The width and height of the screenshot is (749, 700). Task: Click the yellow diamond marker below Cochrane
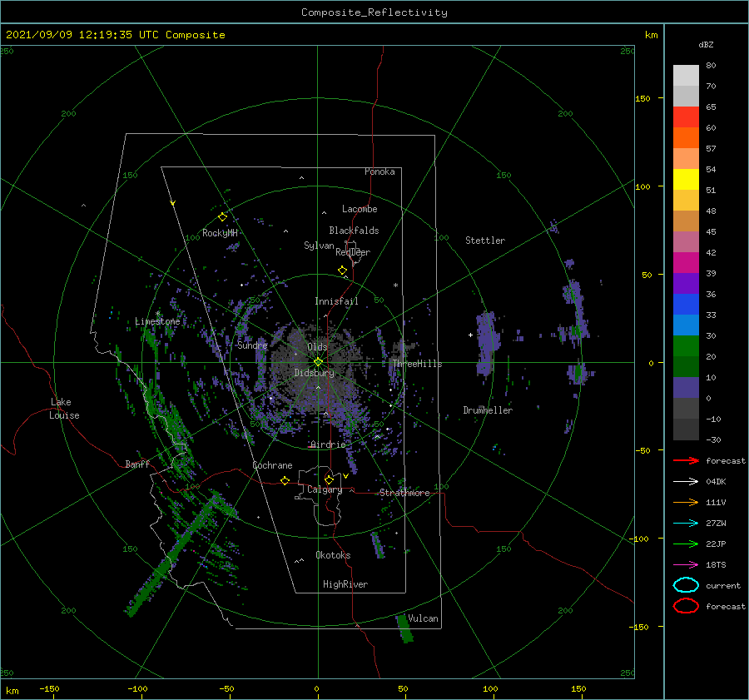pos(285,481)
